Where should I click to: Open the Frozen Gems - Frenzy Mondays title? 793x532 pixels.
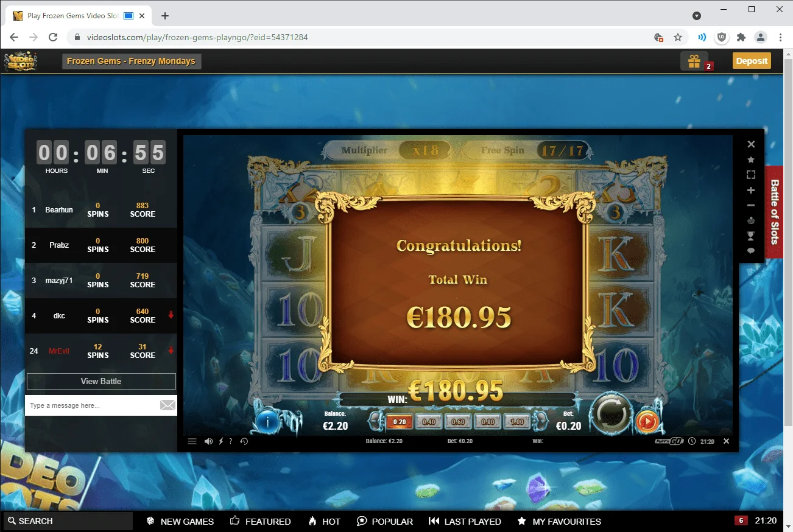131,61
